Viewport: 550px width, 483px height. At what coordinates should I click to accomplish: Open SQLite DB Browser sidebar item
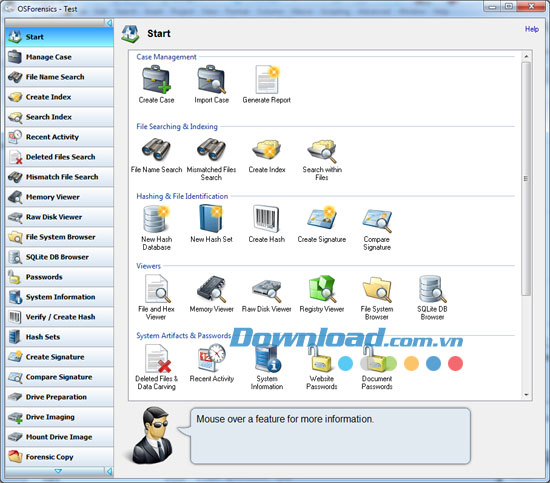pyautogui.click(x=59, y=257)
